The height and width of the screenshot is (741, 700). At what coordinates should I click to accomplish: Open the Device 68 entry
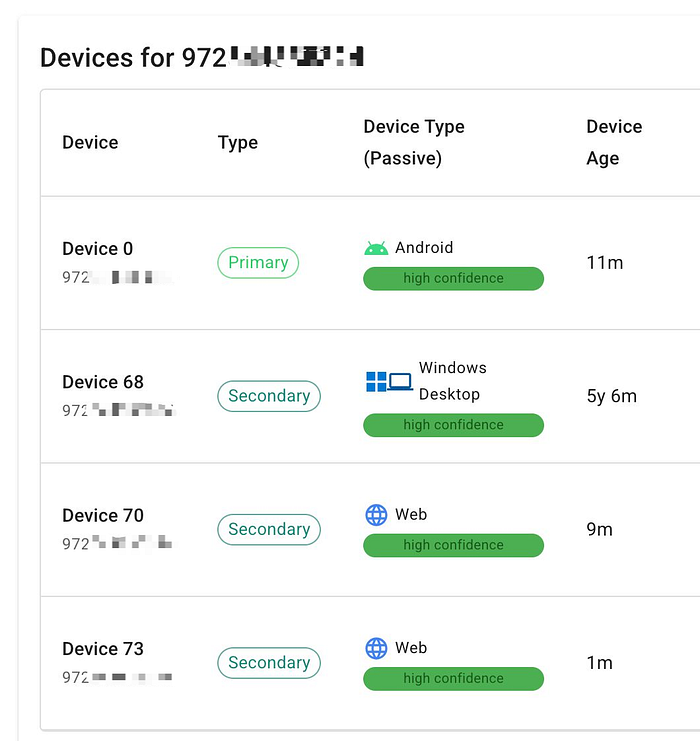(x=103, y=382)
